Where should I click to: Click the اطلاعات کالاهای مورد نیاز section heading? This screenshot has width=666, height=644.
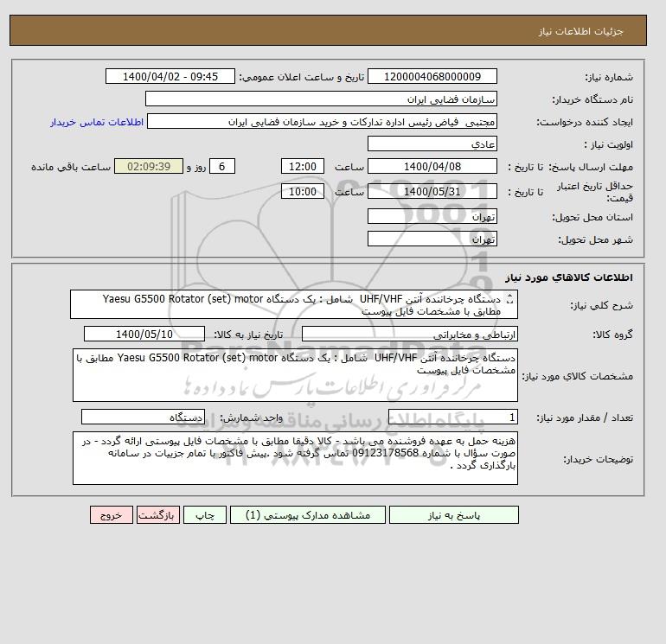tap(569, 277)
